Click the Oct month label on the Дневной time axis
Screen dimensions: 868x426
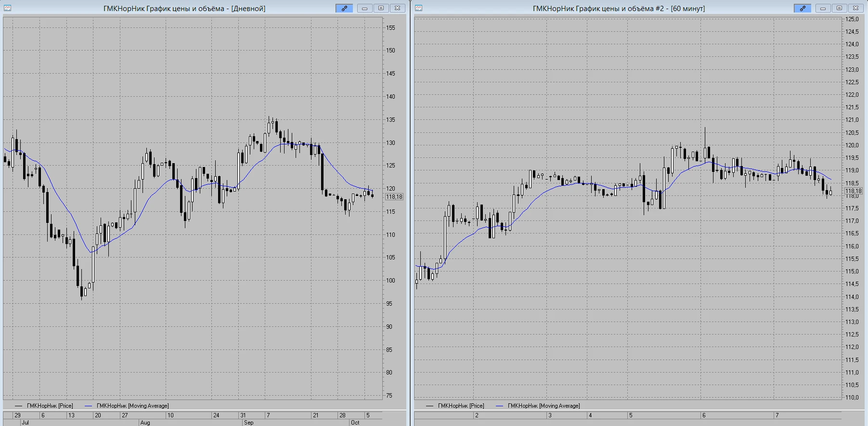355,423
